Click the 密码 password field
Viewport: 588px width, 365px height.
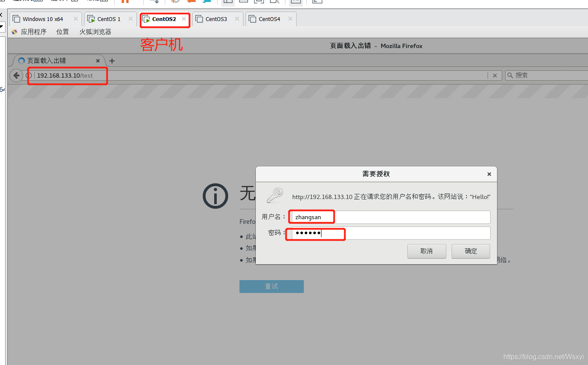[391, 233]
